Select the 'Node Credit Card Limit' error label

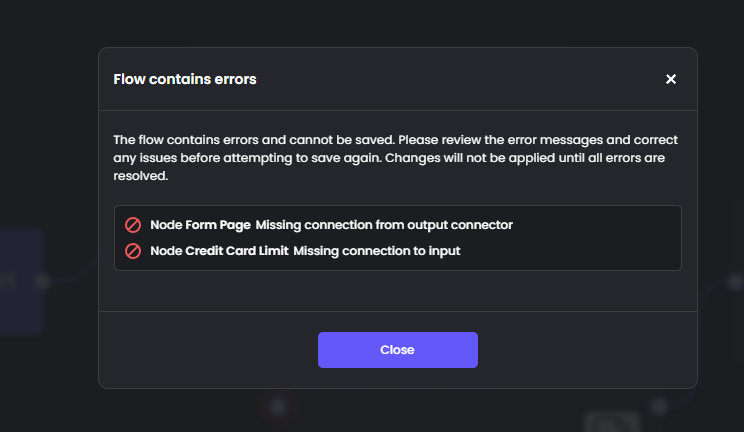coord(219,251)
